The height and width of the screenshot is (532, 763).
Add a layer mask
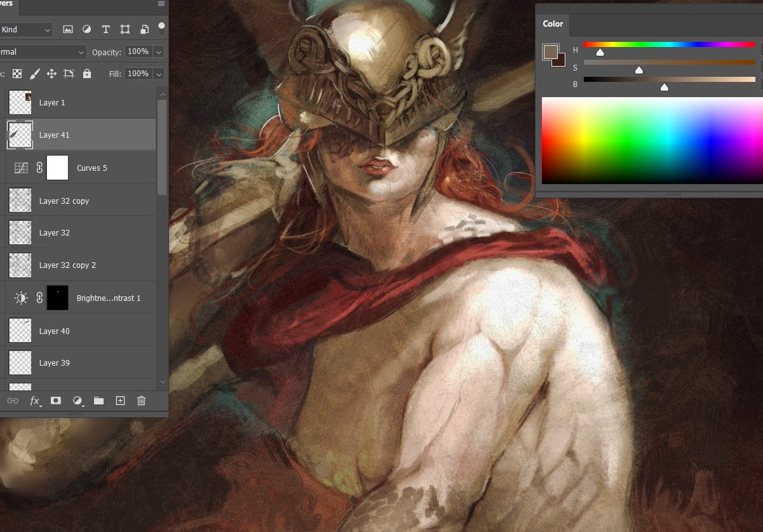pyautogui.click(x=56, y=400)
